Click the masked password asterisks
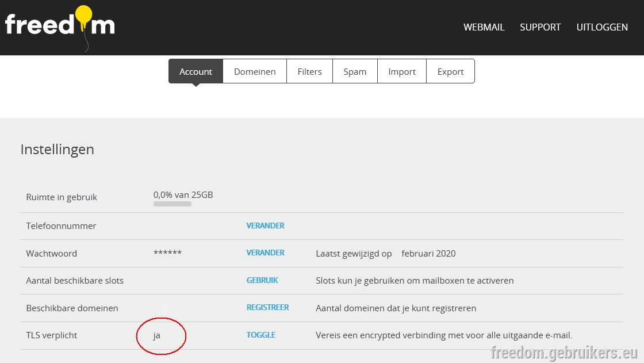Viewport: 644px width, 363px height. (167, 252)
